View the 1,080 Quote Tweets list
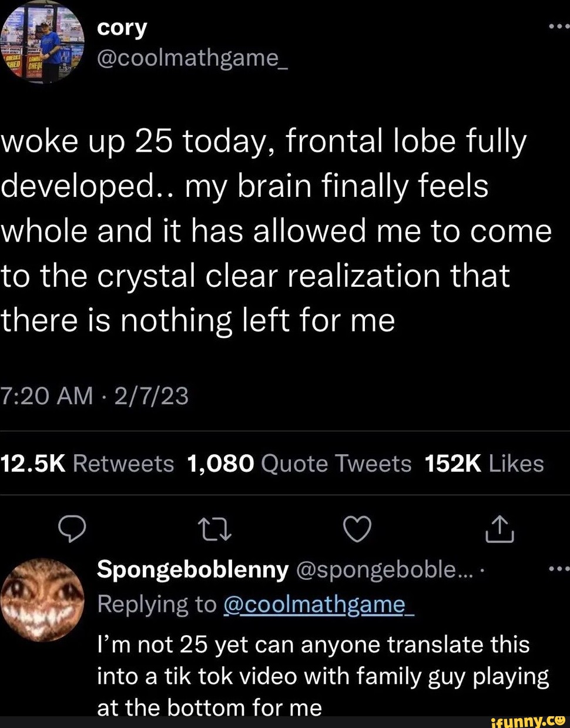 299,464
